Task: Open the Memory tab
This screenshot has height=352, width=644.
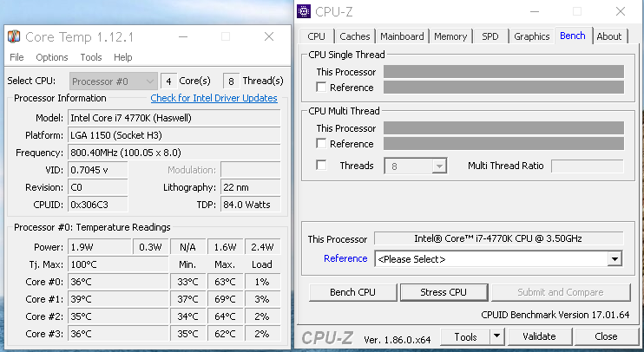Action: tap(450, 36)
